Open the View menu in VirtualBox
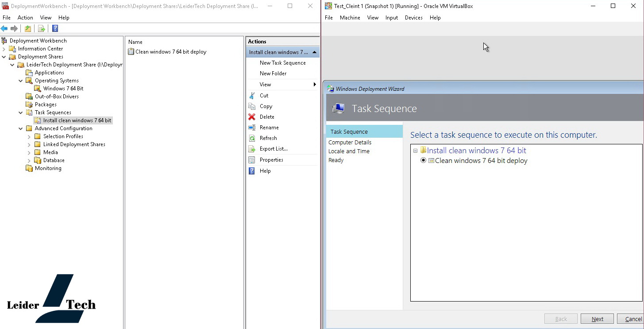Screen dimensions: 644x329 pyautogui.click(x=373, y=18)
